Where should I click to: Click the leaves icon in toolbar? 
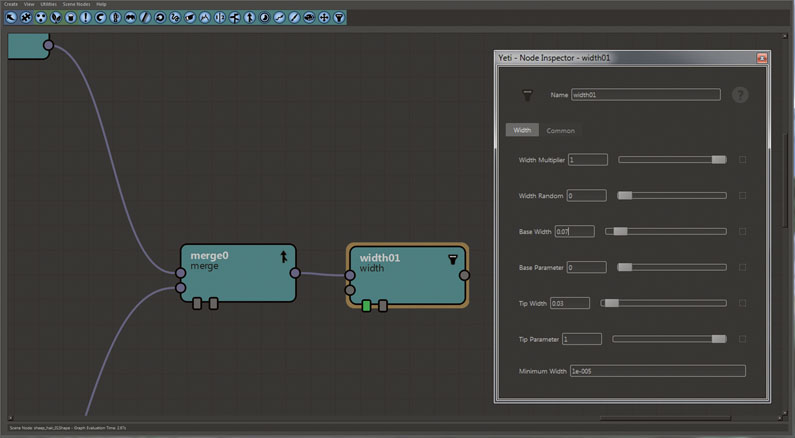56,18
